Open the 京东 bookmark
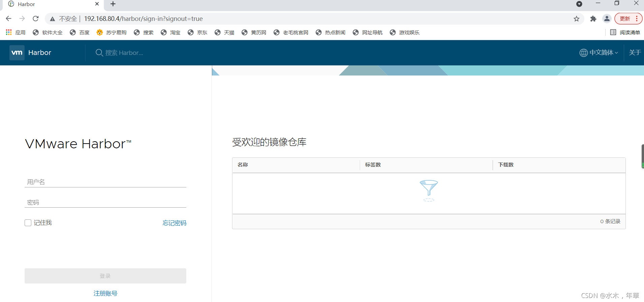Screen dimensions: 644x302 tap(197, 32)
